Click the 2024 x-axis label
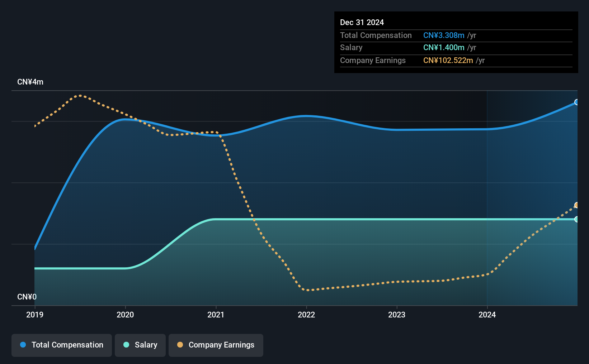 tap(487, 315)
